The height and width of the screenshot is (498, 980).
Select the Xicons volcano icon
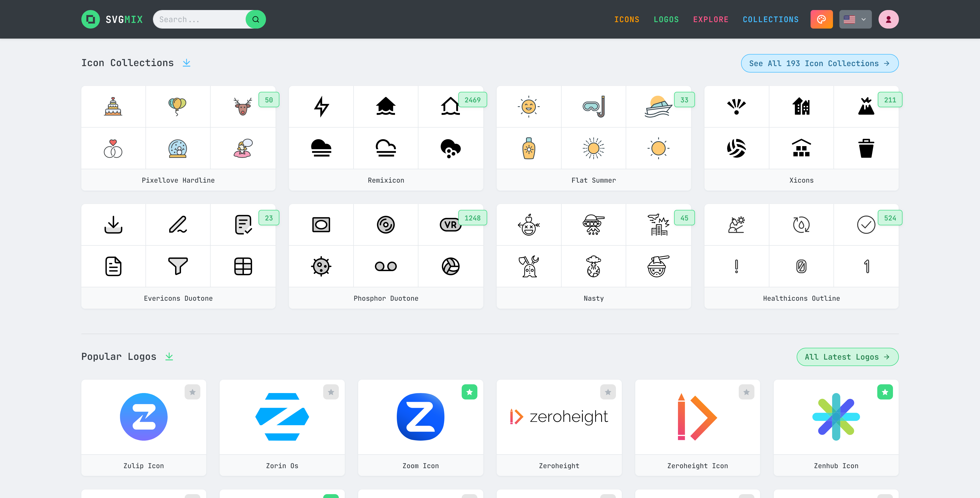866,106
